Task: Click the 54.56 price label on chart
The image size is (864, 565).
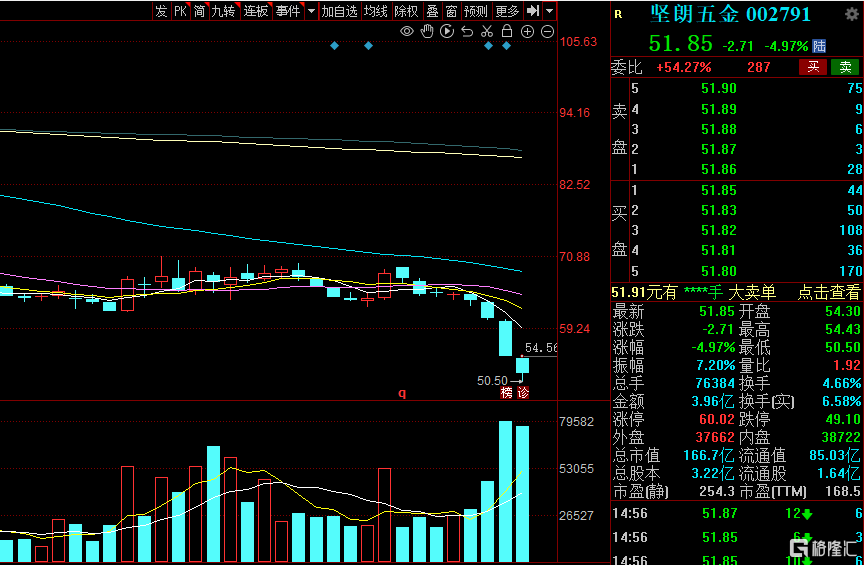Action: click(541, 348)
